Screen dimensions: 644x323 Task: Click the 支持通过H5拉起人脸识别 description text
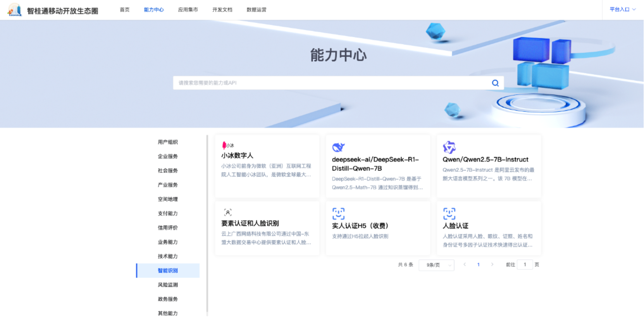(360, 236)
